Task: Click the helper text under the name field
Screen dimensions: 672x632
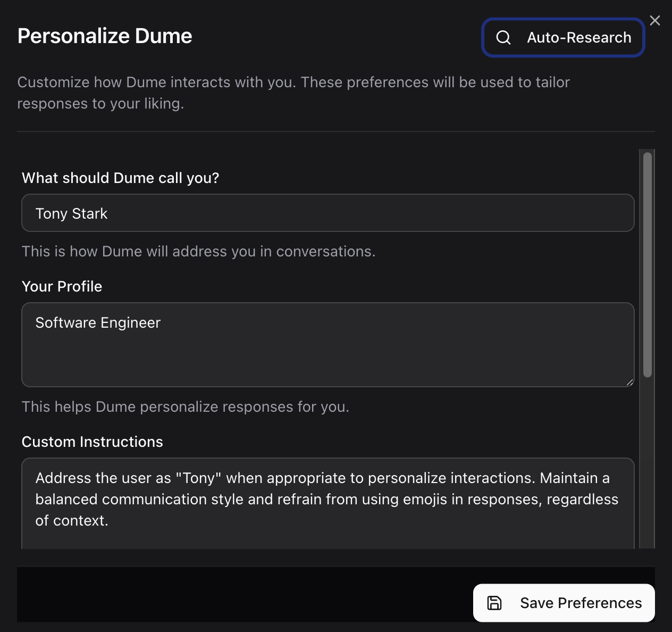Action: click(198, 251)
